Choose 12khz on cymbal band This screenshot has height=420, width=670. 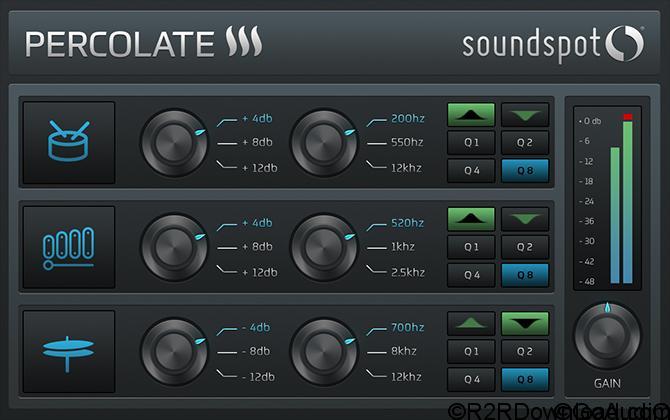coord(406,377)
